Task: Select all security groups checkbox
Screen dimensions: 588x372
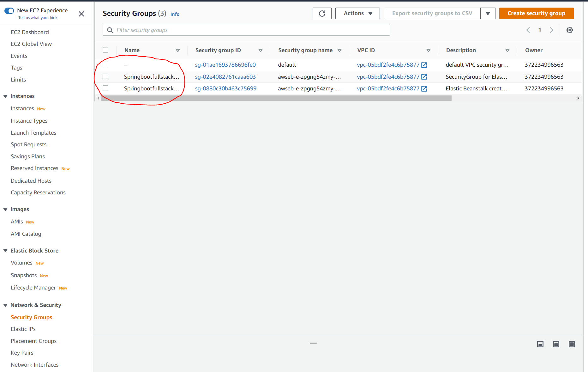Action: pyautogui.click(x=105, y=50)
